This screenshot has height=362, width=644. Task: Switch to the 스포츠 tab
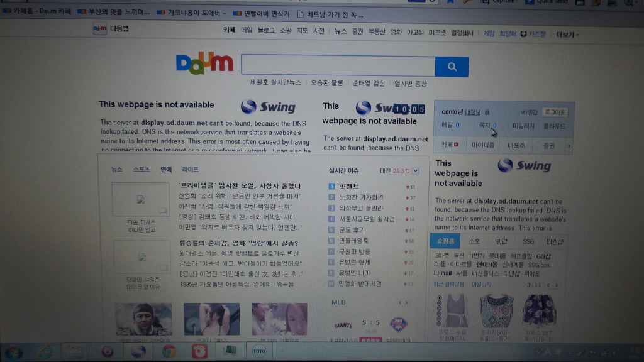(x=142, y=168)
